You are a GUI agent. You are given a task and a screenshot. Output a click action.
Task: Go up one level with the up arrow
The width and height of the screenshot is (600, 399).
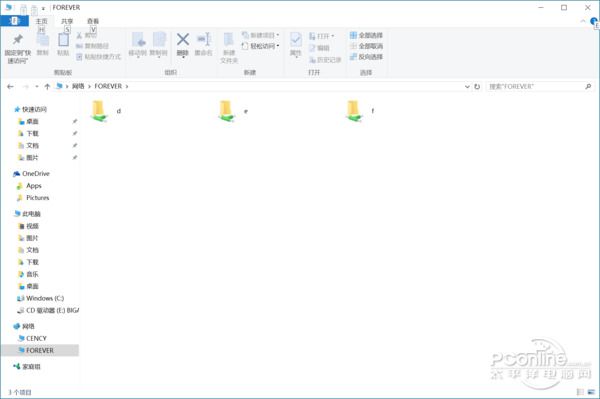pos(47,86)
